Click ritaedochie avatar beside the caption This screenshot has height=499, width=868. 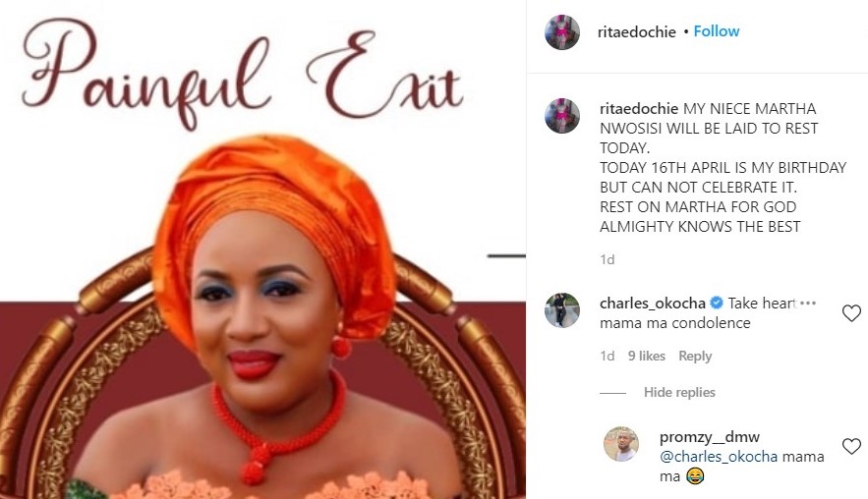pos(562,116)
